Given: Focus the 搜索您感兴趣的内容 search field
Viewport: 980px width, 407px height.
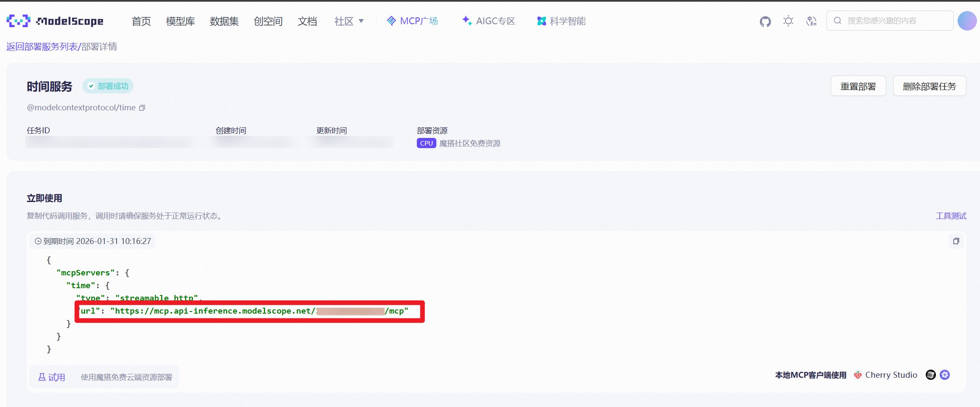Looking at the screenshot, I should point(890,20).
